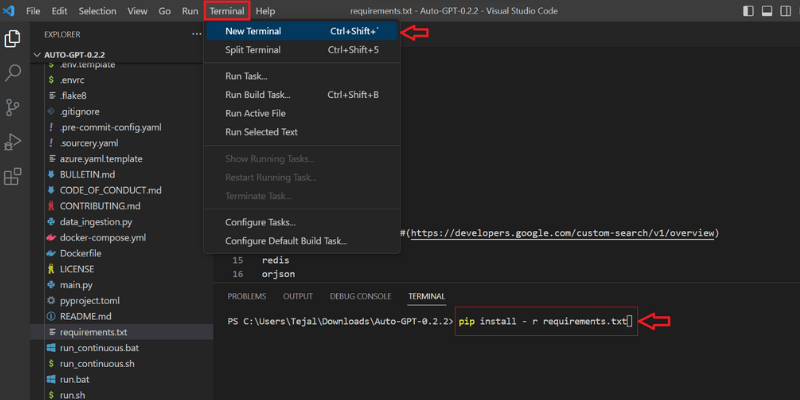Open run_continuous.bat file
Image resolution: width=800 pixels, height=400 pixels.
[99, 348]
